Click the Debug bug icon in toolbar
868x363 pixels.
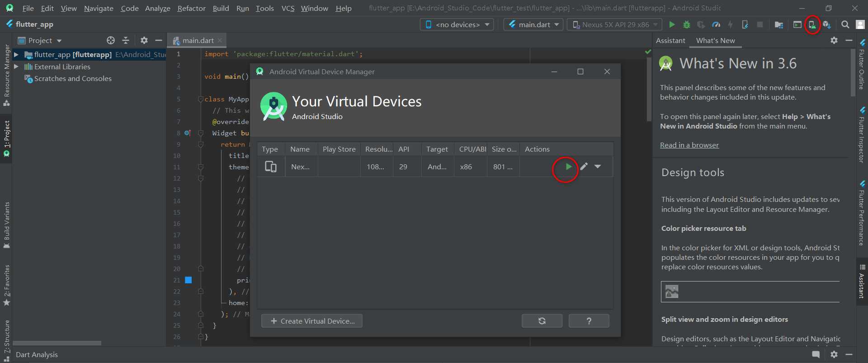(686, 24)
